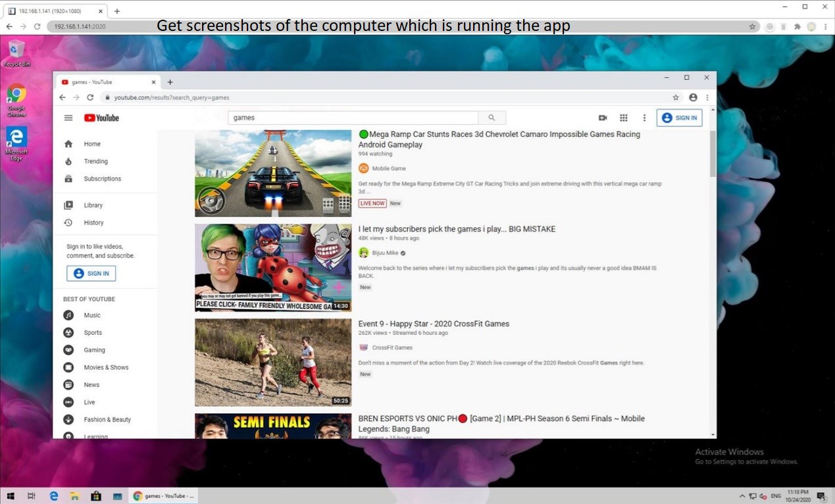835x504 pixels.
Task: Click Mega Ramp Car Stunts video title
Action: point(499,139)
